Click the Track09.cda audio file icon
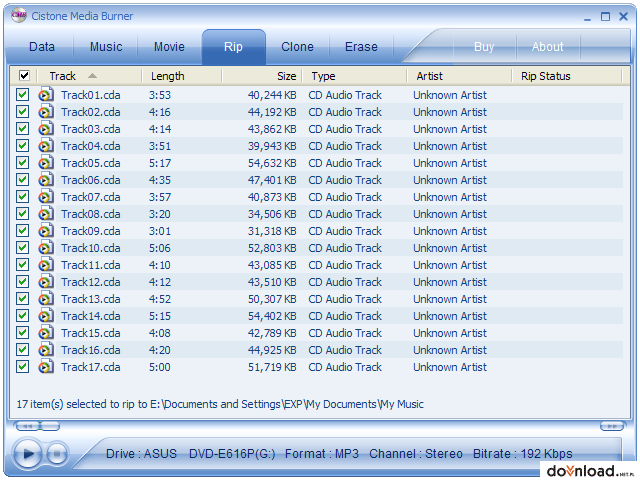The width and height of the screenshot is (640, 480). pos(46,231)
